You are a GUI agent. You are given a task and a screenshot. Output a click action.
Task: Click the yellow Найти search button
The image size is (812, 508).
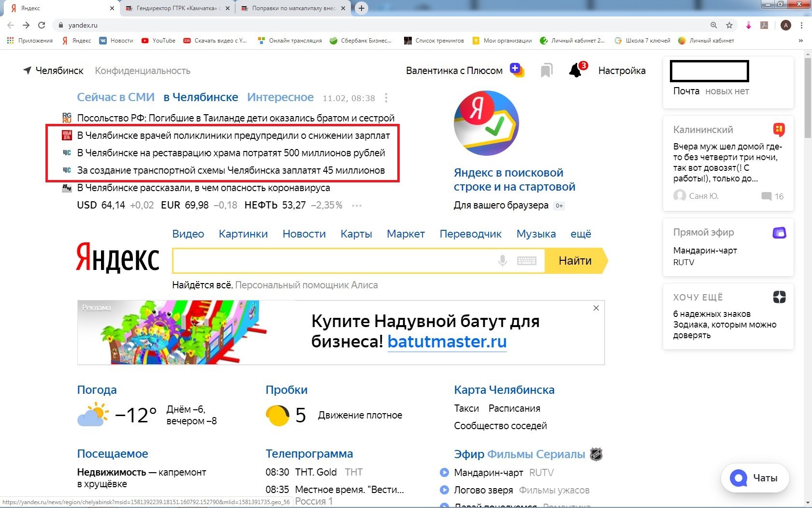[576, 261]
